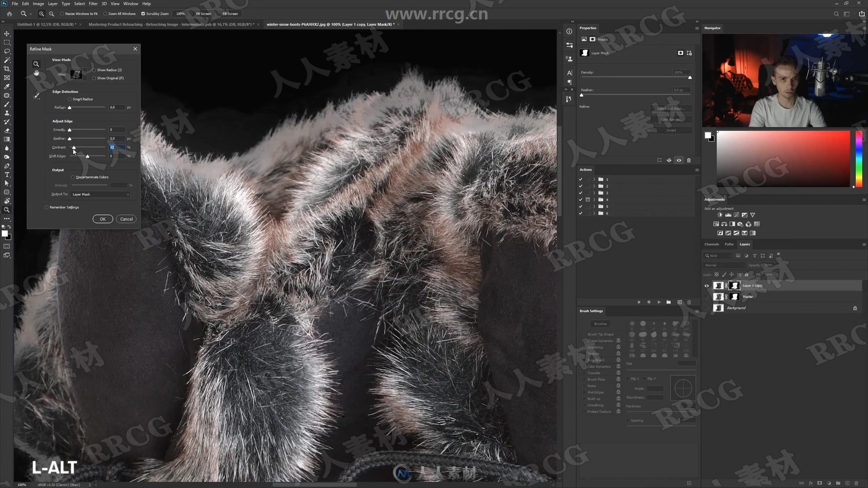Check Remember Settings checkbox

[x=47, y=207]
